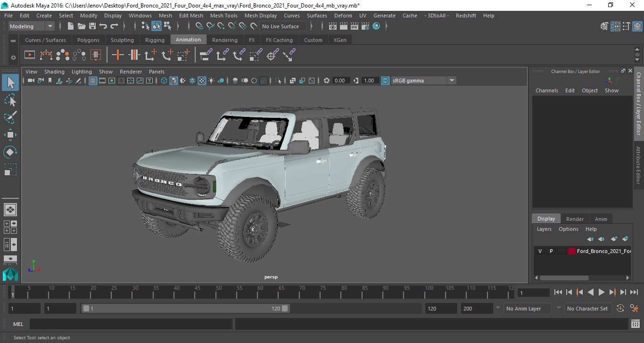Open the Redshift menu
Viewport: 644px width, 343px height.
point(466,16)
